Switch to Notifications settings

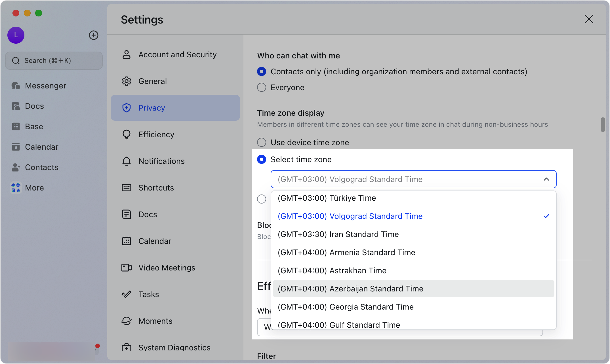[x=161, y=161]
